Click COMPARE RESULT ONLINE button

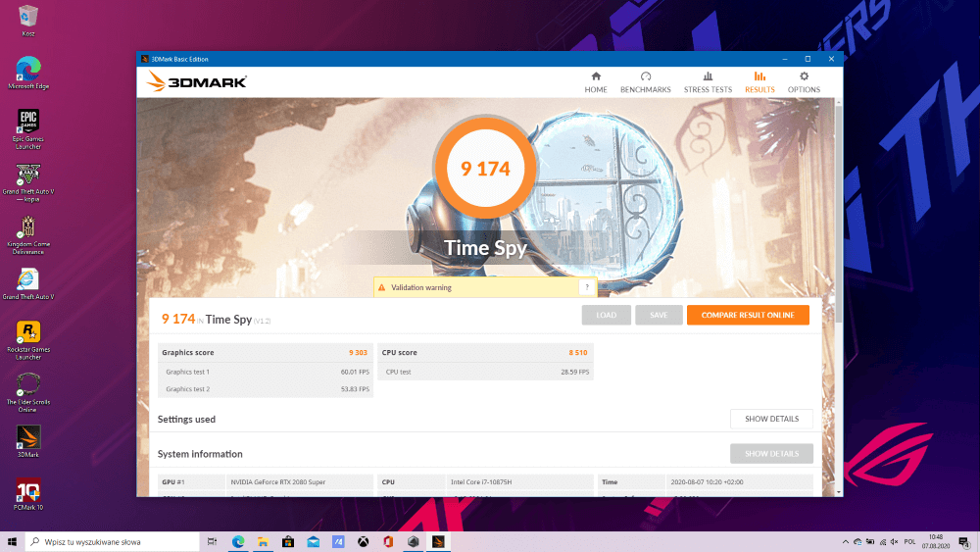tap(748, 315)
